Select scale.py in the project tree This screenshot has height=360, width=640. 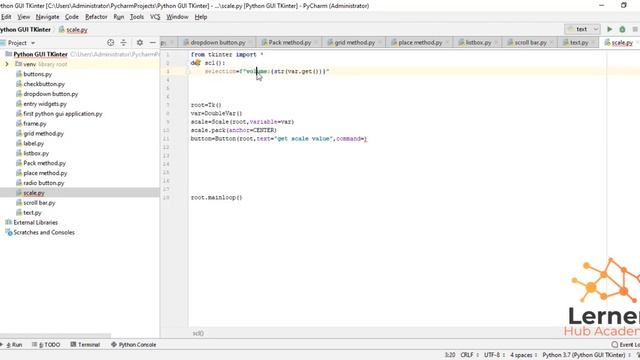pyautogui.click(x=34, y=193)
